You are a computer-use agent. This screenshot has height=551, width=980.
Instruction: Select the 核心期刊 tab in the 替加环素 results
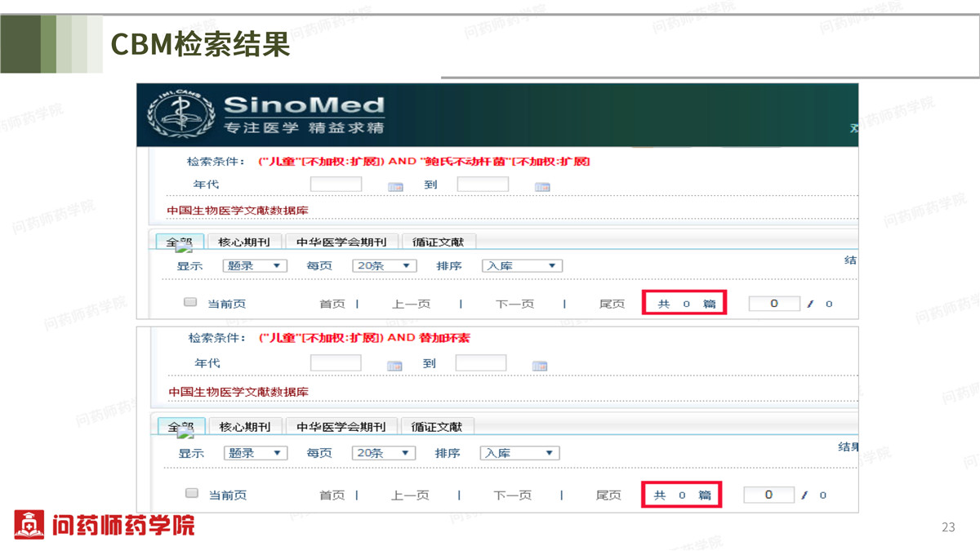(x=245, y=426)
